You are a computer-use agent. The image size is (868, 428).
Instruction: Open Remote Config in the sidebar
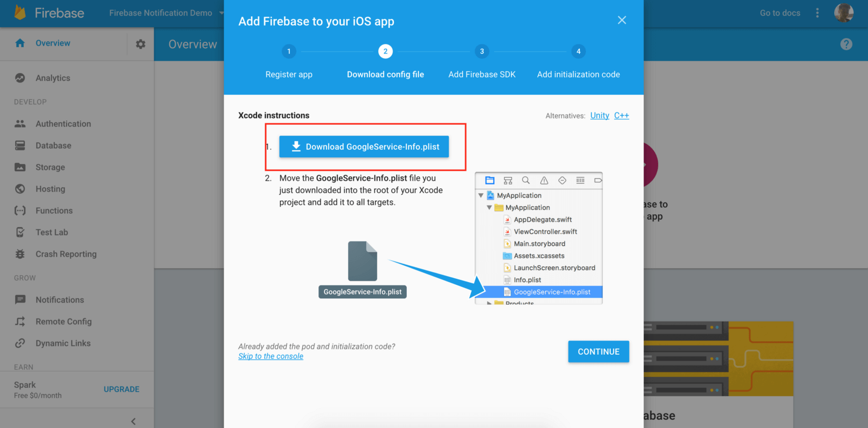[x=63, y=321]
